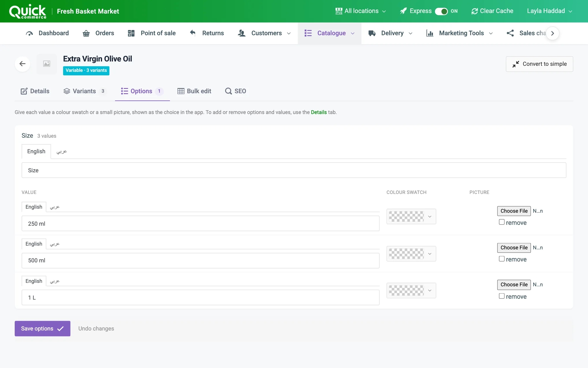
Task: Click the Size option name input
Action: coord(294,170)
